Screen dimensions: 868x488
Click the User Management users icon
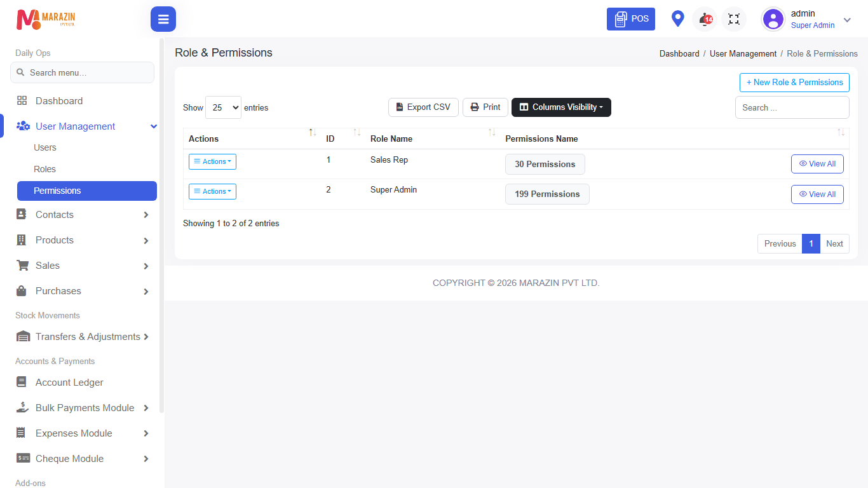23,126
